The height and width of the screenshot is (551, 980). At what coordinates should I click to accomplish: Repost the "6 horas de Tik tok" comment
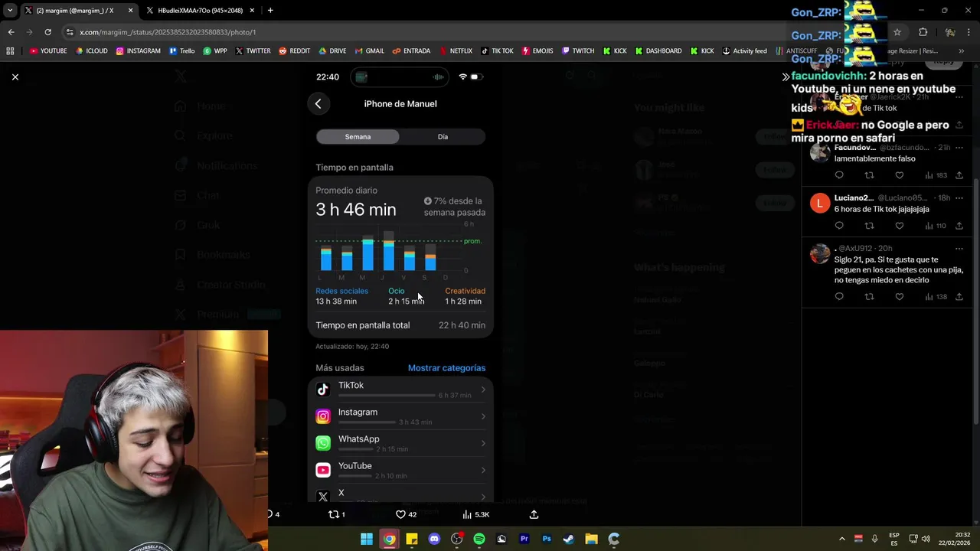coord(869,226)
